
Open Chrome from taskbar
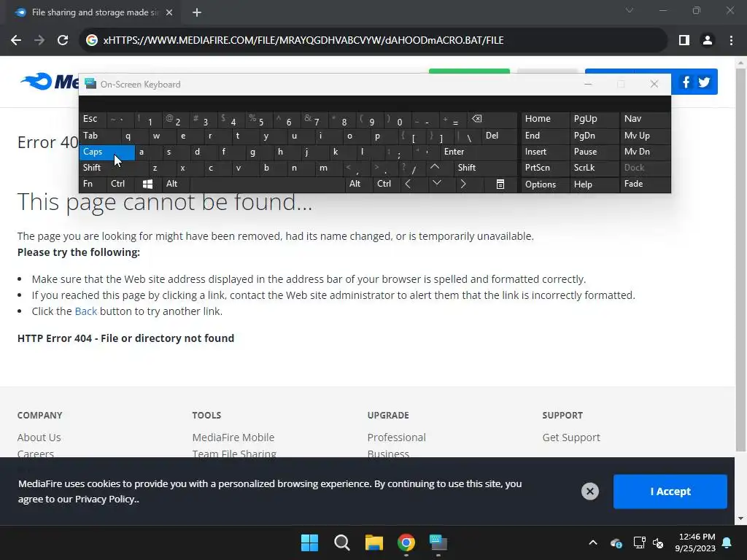coord(406,542)
